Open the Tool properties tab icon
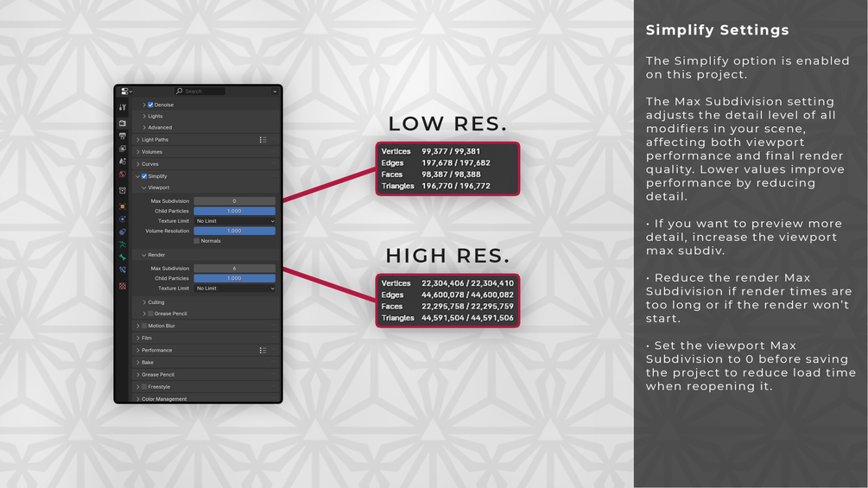This screenshot has width=868, height=488. (123, 107)
